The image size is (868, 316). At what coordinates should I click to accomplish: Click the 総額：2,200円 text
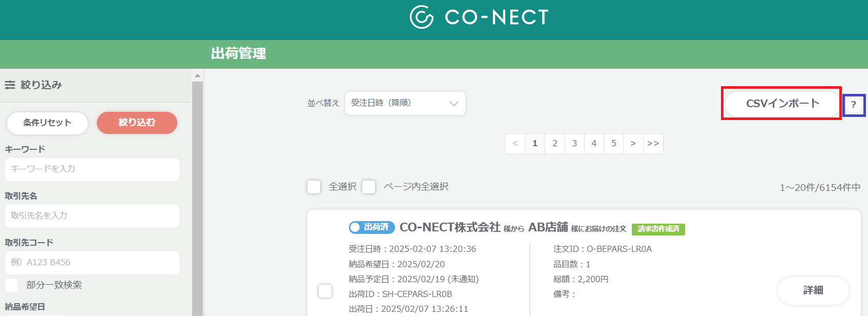[x=581, y=279]
